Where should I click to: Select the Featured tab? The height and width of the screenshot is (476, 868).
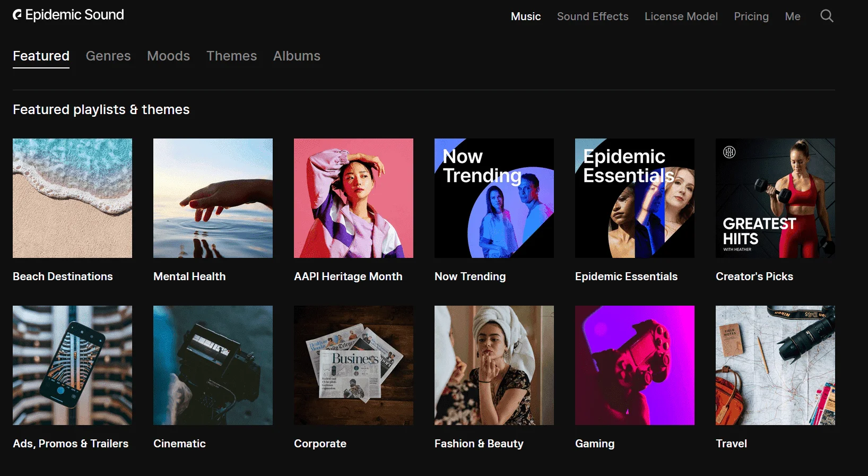tap(41, 56)
